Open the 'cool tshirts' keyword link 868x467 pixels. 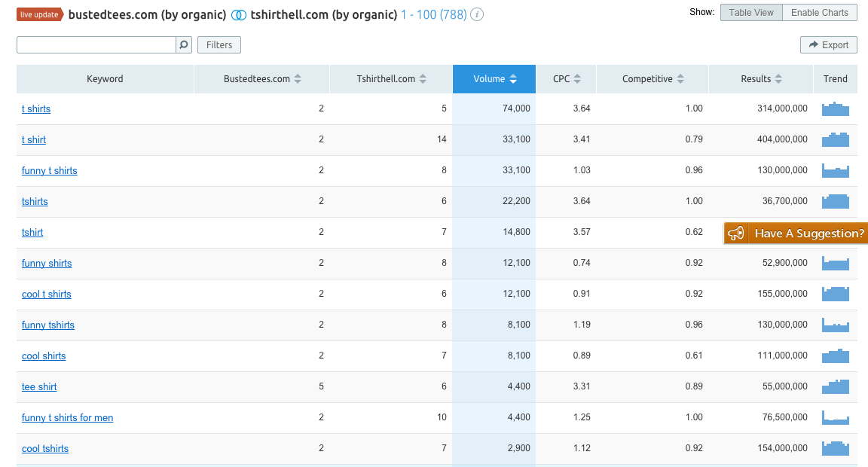(45, 449)
